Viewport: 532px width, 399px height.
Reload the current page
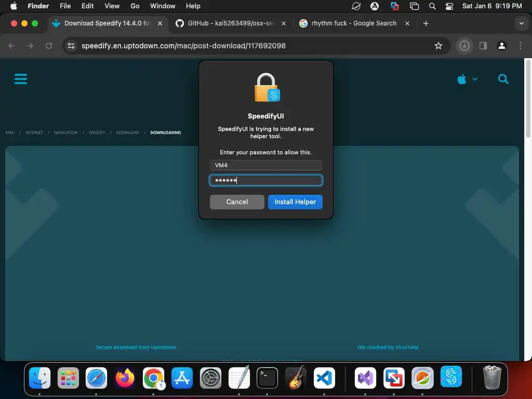pos(49,46)
